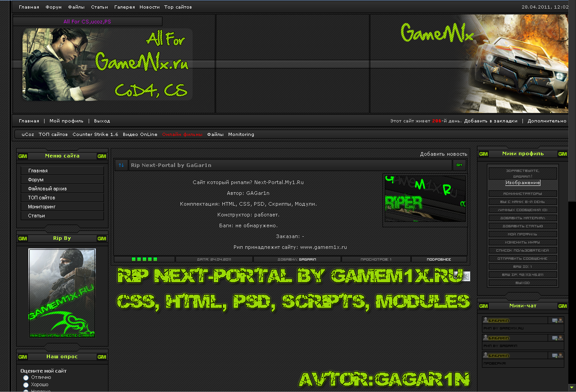
Task: Open Форум in the top navigation bar
Action: (x=54, y=7)
